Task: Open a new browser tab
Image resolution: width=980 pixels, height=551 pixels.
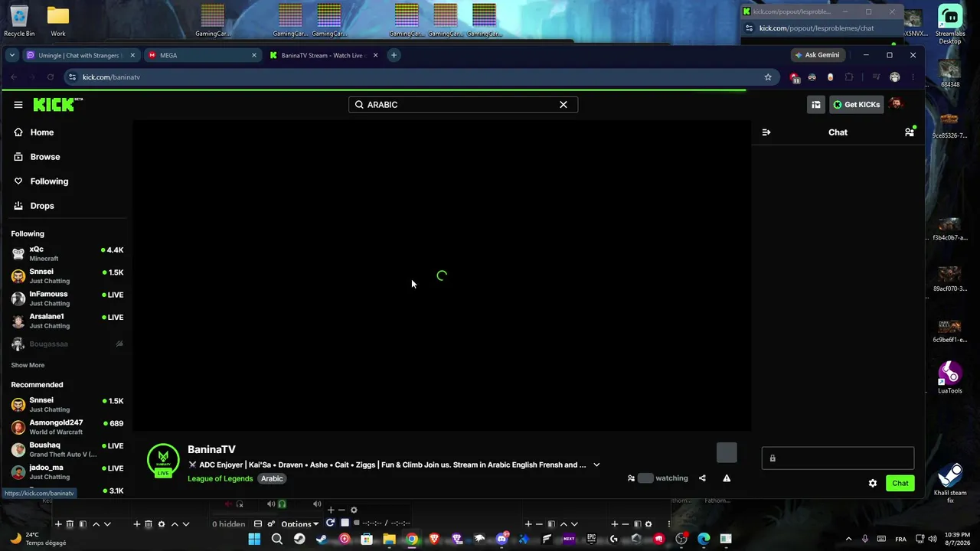Action: tap(394, 55)
